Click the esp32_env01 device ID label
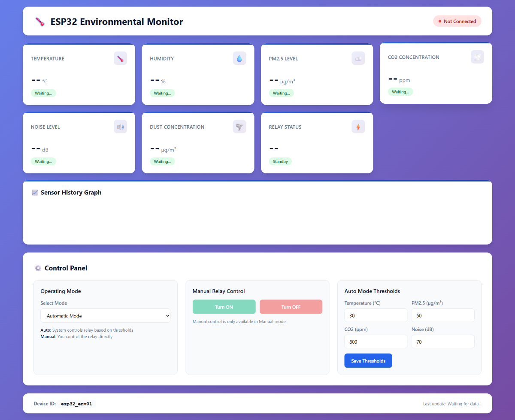The width and height of the screenshot is (515, 420). pos(76,404)
